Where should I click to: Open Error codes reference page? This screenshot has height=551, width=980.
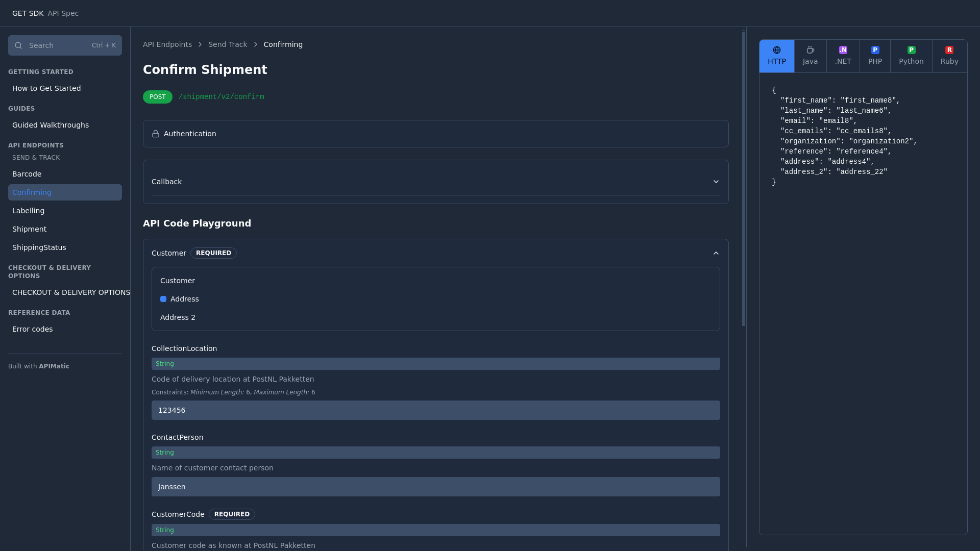(65, 329)
